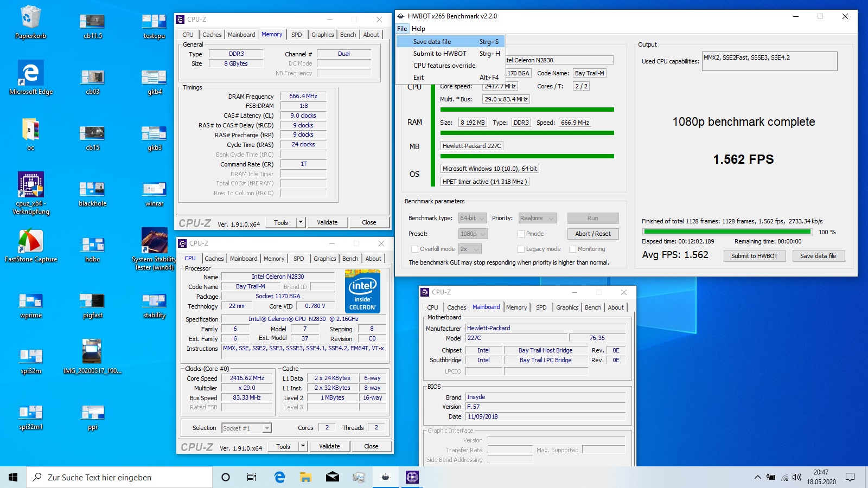
Task: Select the winrar desktop icon
Action: (154, 194)
